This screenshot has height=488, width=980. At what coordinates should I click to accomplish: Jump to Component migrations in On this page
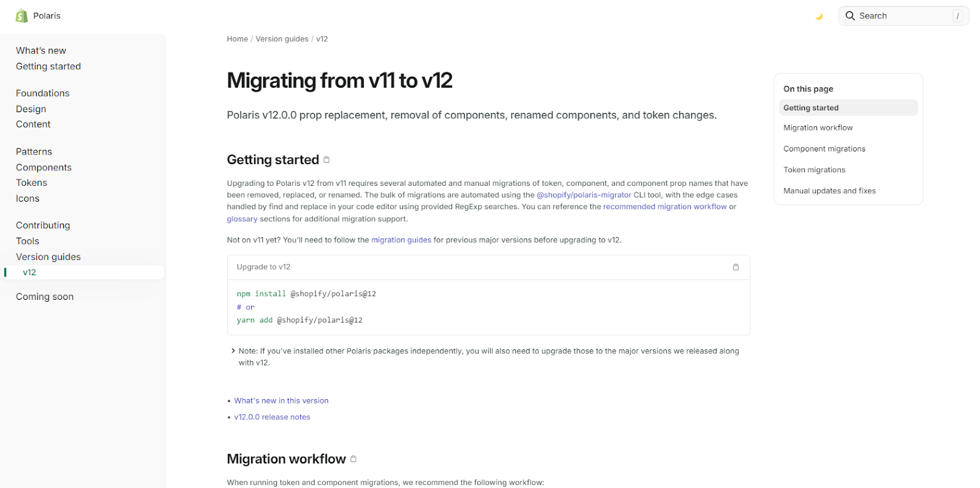[824, 149]
